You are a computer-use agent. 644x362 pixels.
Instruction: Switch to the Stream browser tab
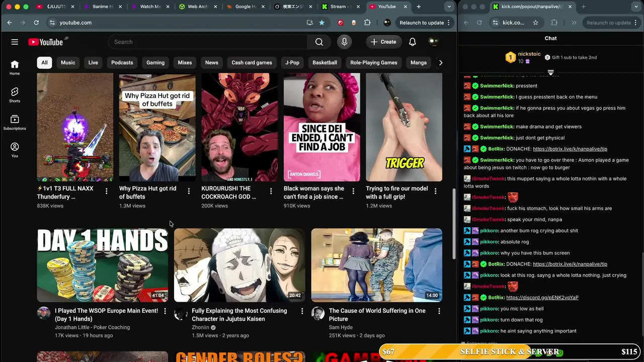click(341, 7)
